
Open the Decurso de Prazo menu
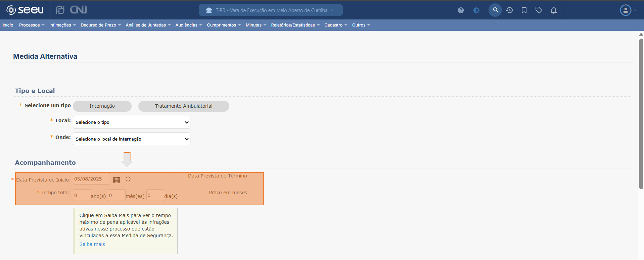[101, 25]
